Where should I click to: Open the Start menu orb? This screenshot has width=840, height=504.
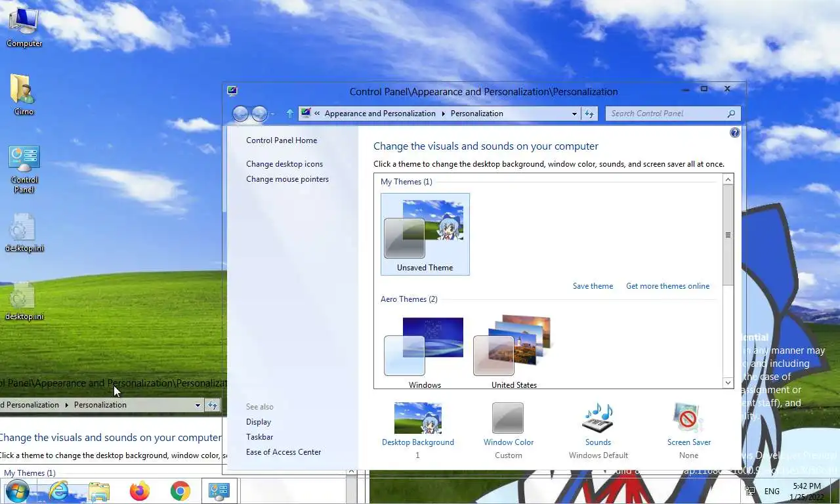click(17, 491)
